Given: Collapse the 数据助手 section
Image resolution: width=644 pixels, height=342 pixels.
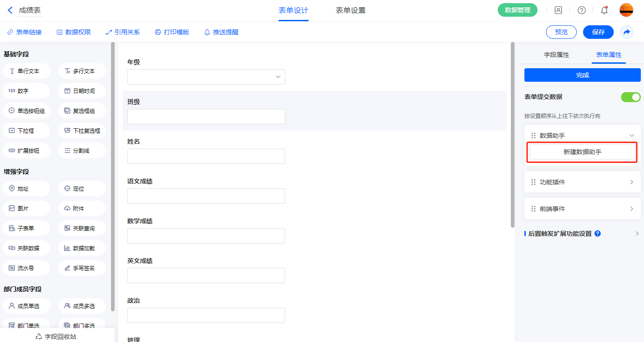Looking at the screenshot, I should tap(632, 136).
